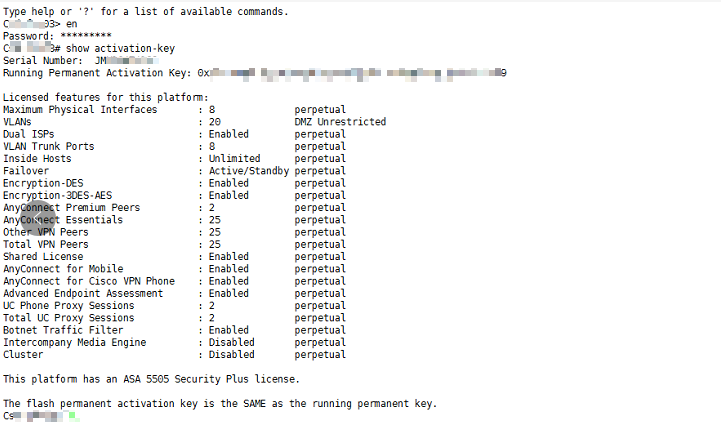Click the 'Dual ISPs' feature label
This screenshot has height=429, width=721.
[x=29, y=134]
